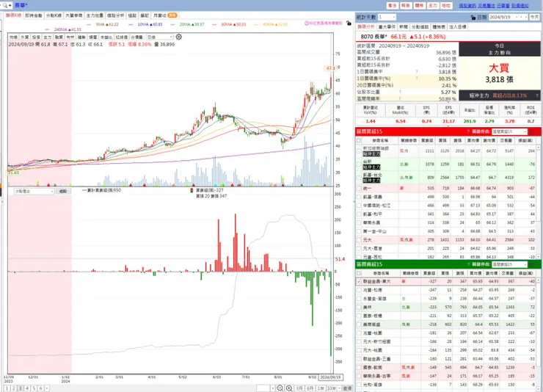Click the 體檢 button at top
This screenshot has width=543, height=392.
pos(420,6)
